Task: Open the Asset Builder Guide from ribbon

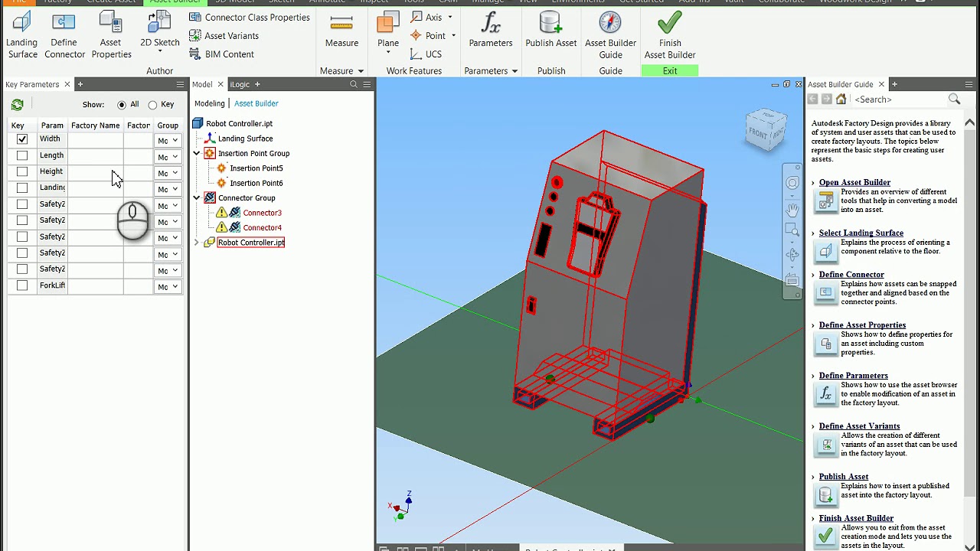Action: click(x=610, y=35)
